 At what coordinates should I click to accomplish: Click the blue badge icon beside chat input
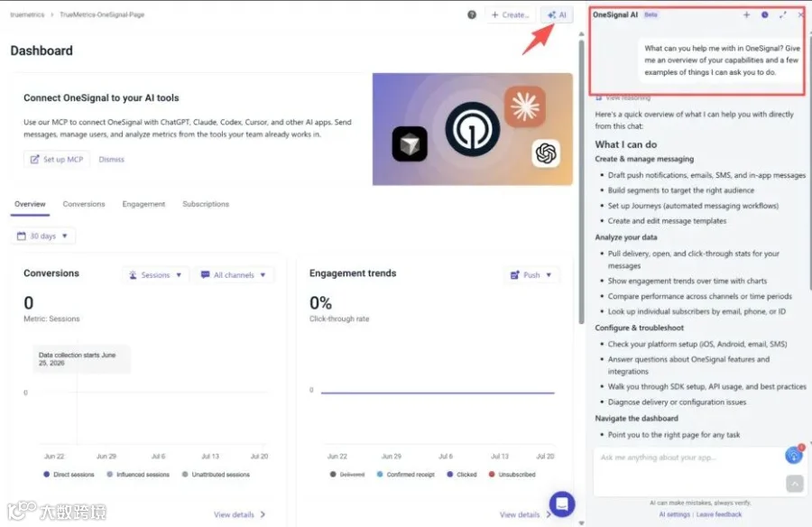pyautogui.click(x=794, y=455)
